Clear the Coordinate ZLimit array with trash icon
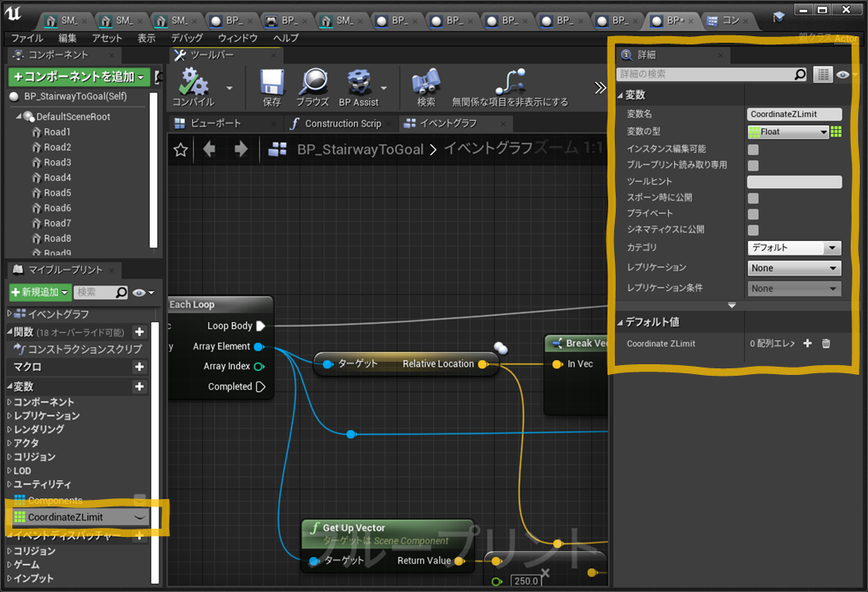The image size is (868, 592). pyautogui.click(x=826, y=344)
